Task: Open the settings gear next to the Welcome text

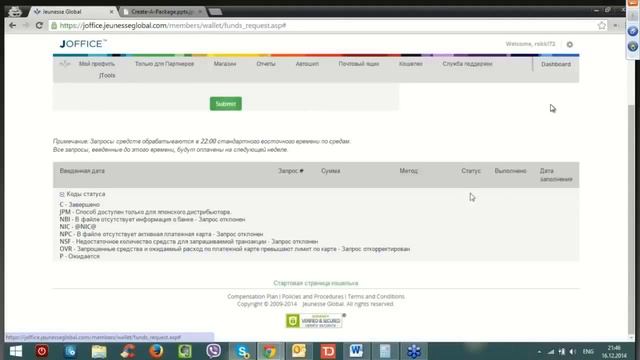Action: (x=570, y=44)
